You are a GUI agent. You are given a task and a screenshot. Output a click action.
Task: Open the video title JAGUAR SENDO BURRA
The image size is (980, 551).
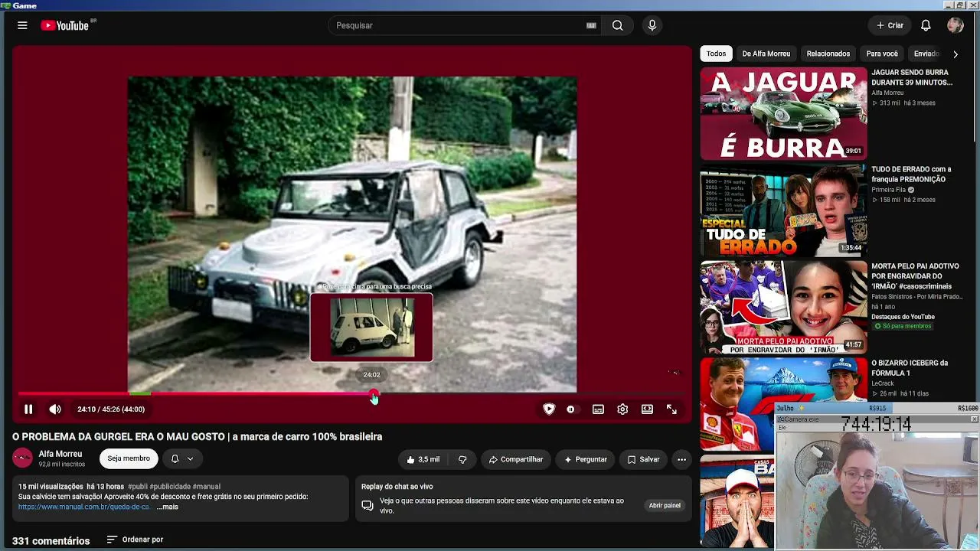click(x=911, y=77)
